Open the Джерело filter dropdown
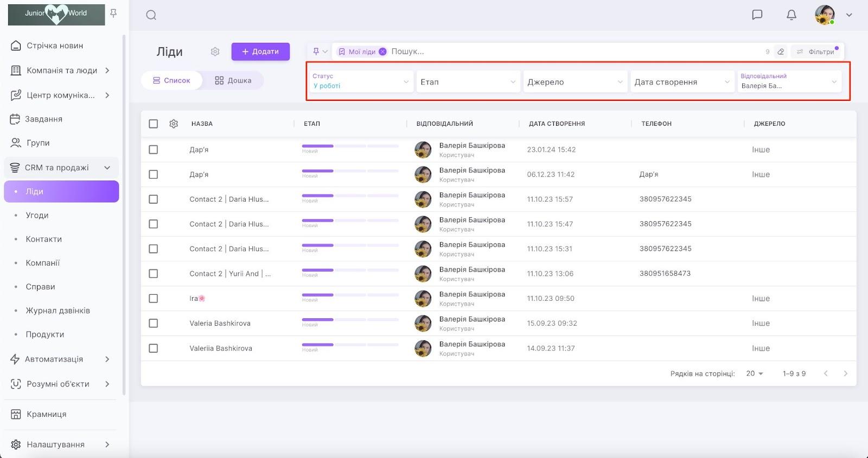The height and width of the screenshot is (458, 868). tap(575, 82)
